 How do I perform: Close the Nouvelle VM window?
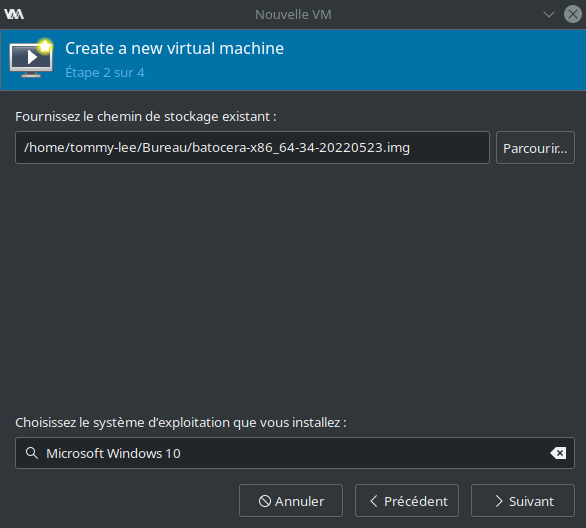click(573, 14)
